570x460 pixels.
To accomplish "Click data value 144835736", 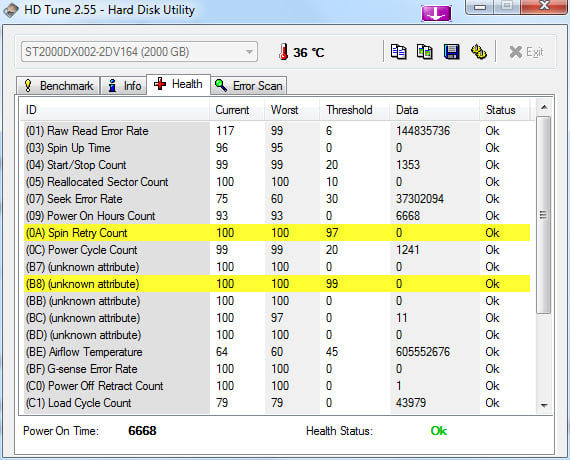I will pyautogui.click(x=423, y=131).
